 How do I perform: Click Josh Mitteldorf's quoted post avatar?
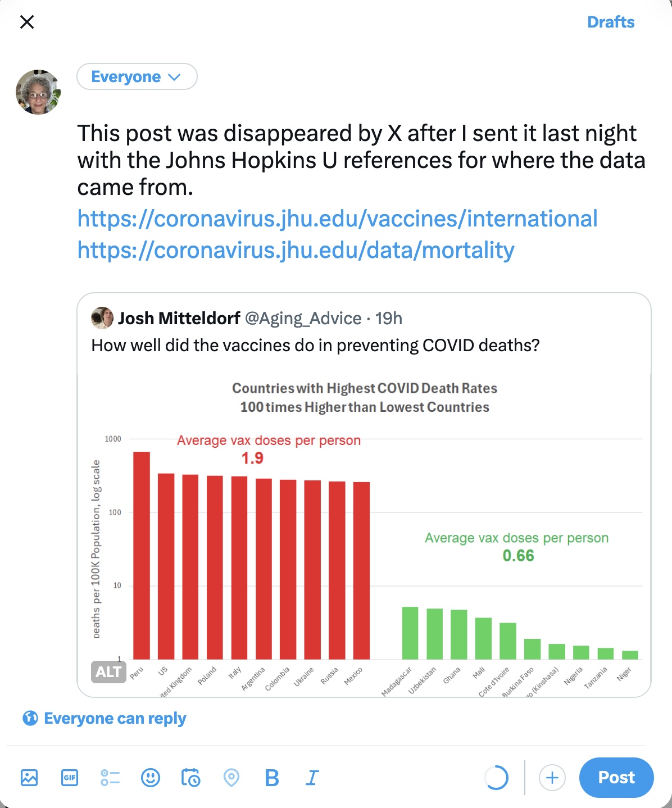[102, 318]
